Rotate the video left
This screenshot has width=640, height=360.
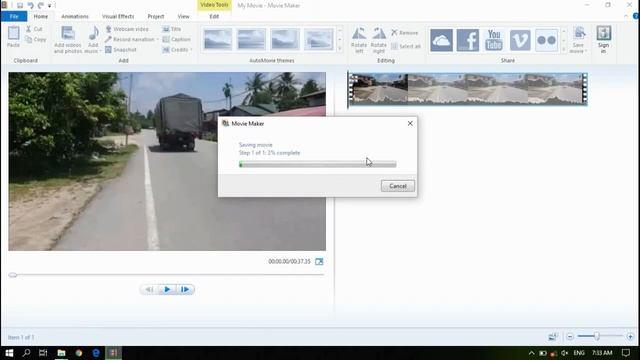359,40
